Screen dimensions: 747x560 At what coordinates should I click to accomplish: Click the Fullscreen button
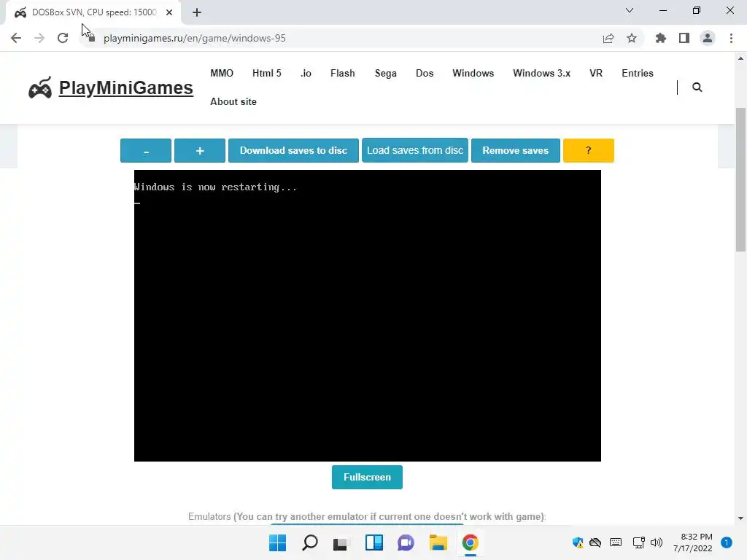click(x=368, y=477)
